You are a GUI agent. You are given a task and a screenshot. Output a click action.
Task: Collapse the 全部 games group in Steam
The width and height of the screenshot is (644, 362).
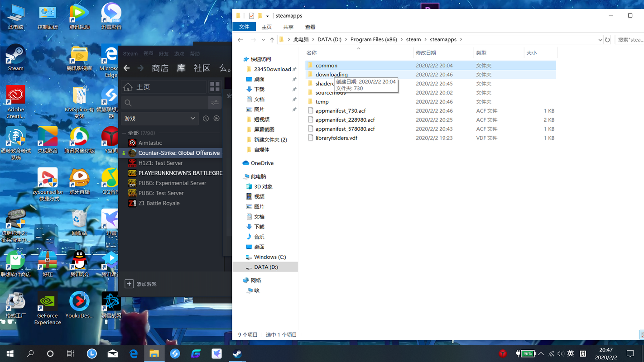click(124, 133)
